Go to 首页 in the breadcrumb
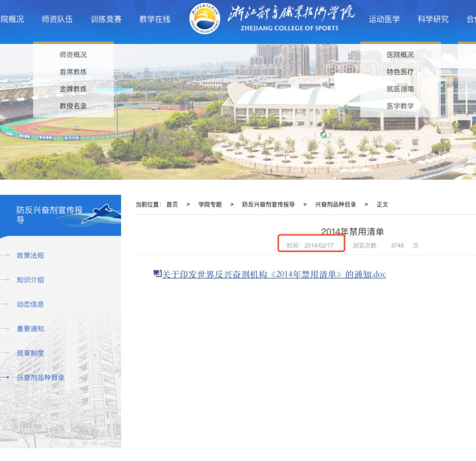Image resolution: width=476 pixels, height=461 pixels. [x=172, y=204]
